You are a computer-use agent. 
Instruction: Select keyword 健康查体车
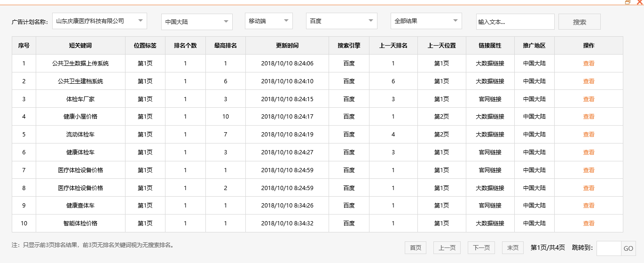click(80, 206)
